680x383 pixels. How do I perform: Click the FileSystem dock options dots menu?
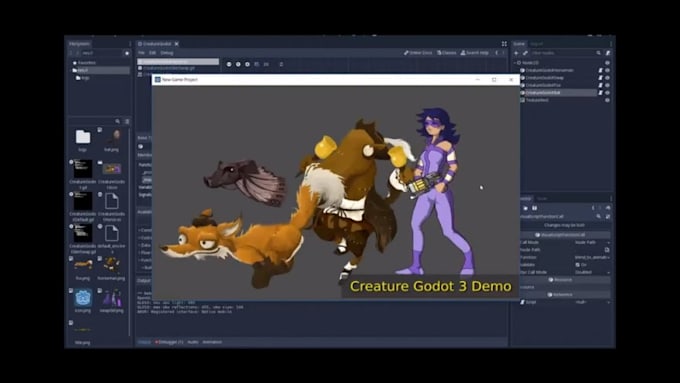130,44
